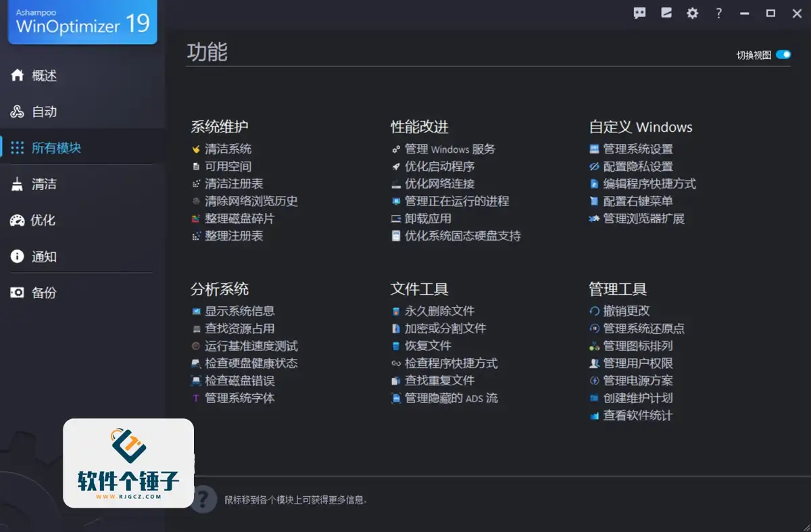Image resolution: width=811 pixels, height=532 pixels.
Task: Click the undo icon beside 撤销更改
Action: click(x=595, y=311)
